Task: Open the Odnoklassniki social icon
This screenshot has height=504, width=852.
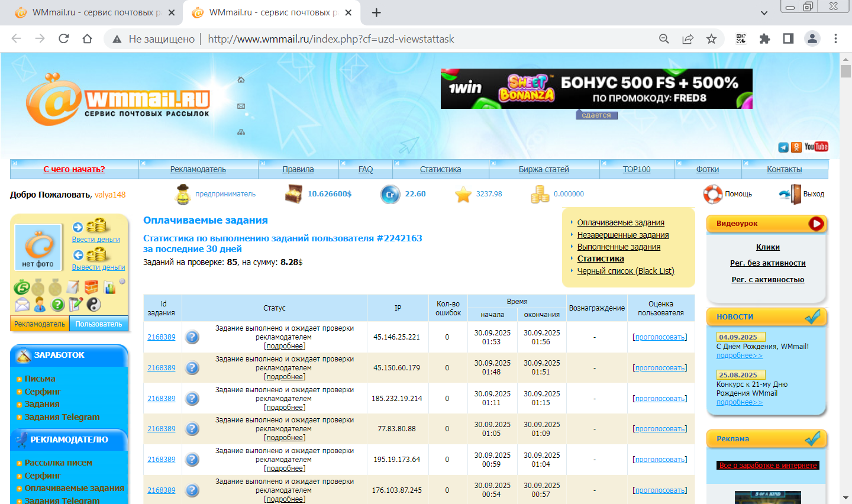Action: [x=796, y=147]
